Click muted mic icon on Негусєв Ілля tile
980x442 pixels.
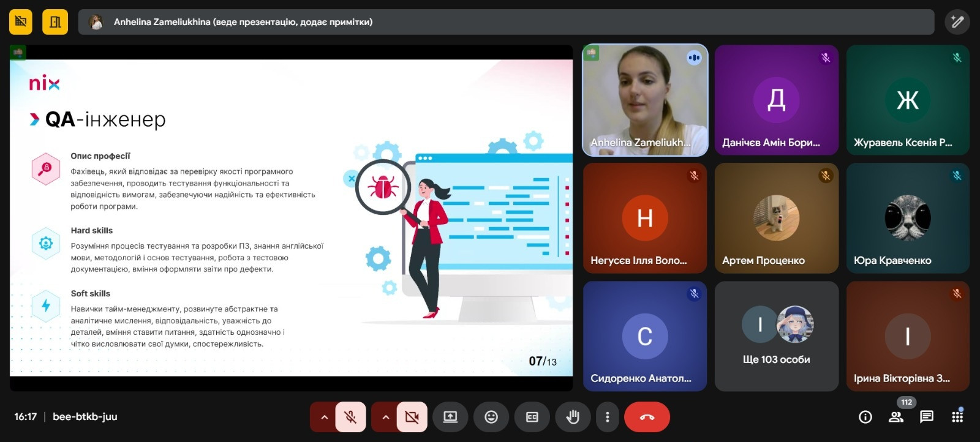(694, 176)
